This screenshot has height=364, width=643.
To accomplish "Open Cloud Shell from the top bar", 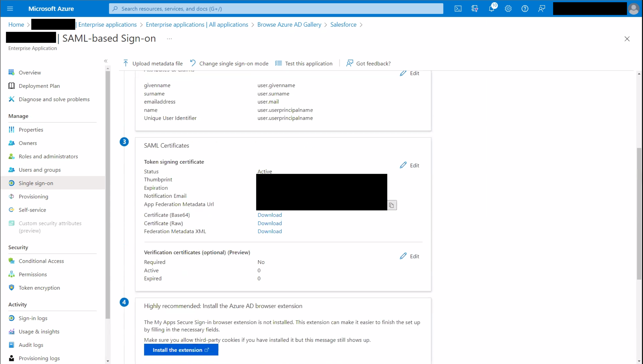I will [458, 9].
